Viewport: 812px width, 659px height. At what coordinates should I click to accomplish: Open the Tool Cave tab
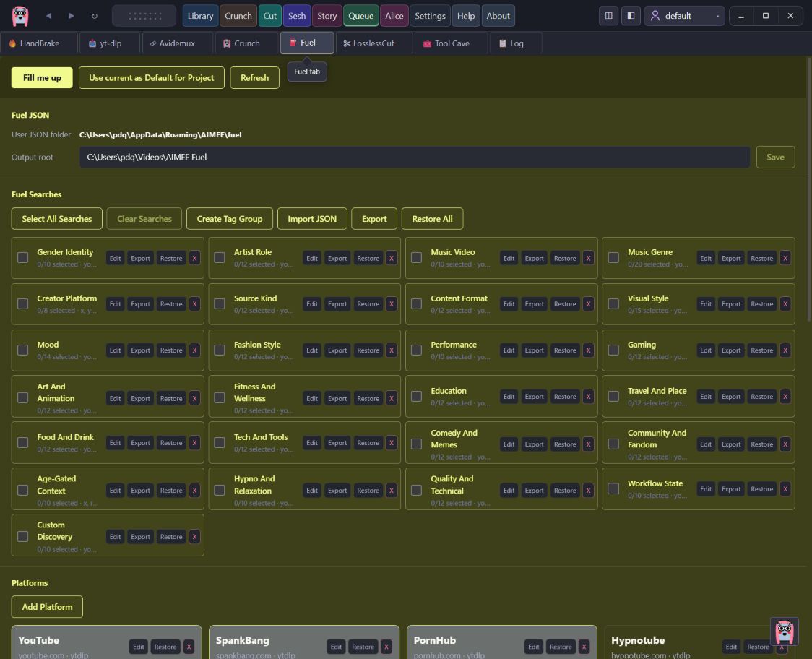tap(452, 43)
